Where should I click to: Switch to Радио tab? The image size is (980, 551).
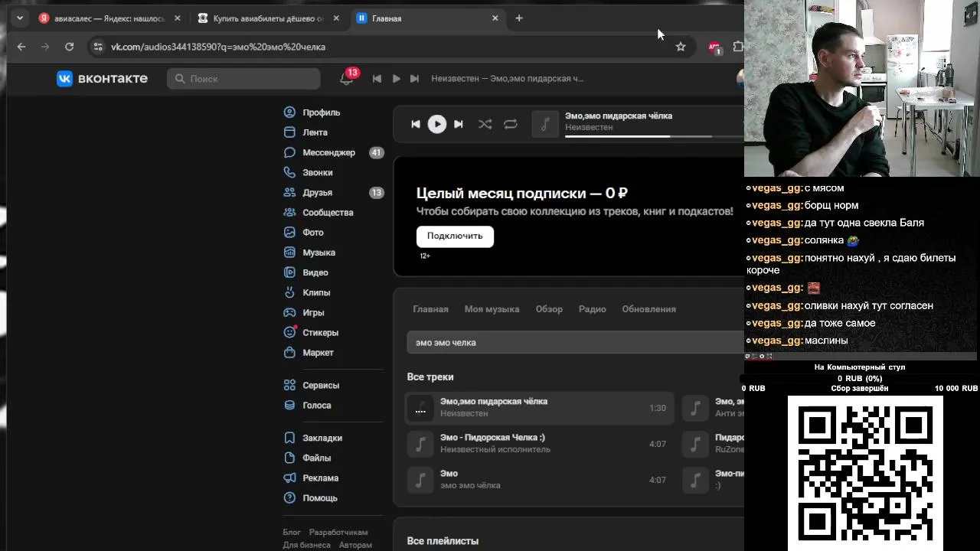[x=593, y=309]
